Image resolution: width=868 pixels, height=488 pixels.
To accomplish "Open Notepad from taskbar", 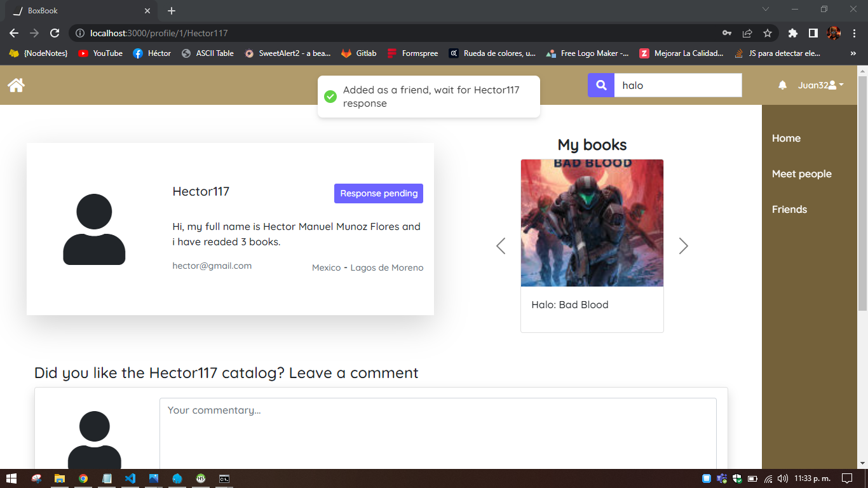I will [107, 478].
